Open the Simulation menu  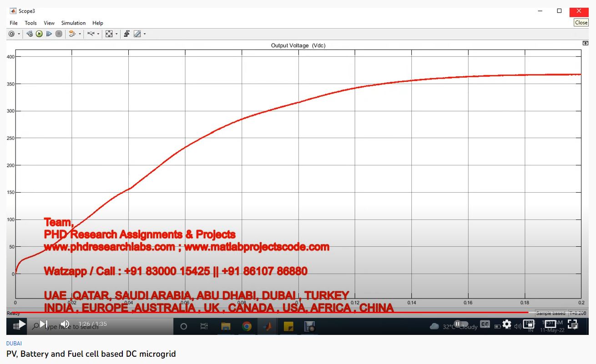pyautogui.click(x=73, y=23)
